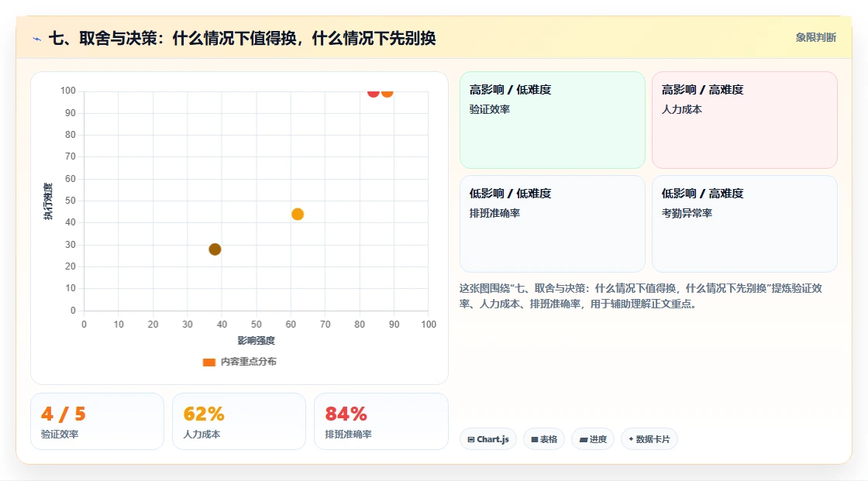Select the 高影响 / 高难度 quadrant card
The width and height of the screenshot is (868, 481).
(745, 119)
